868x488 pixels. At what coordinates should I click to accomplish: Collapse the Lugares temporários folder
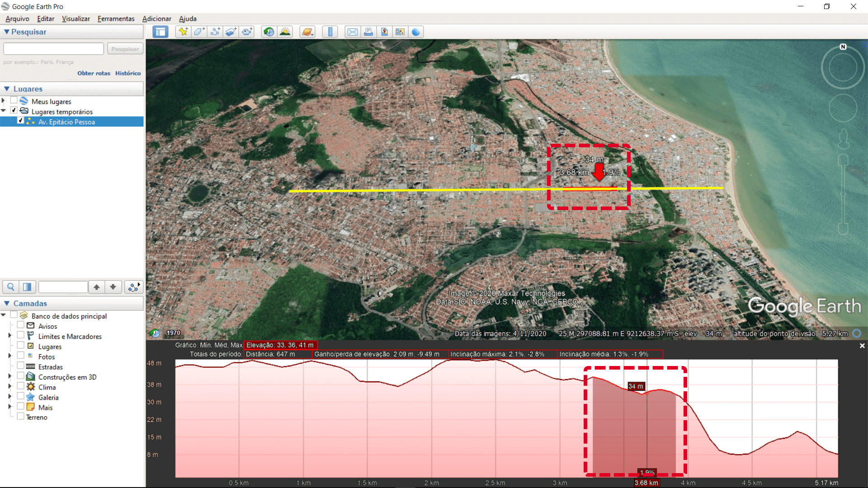[x=4, y=111]
